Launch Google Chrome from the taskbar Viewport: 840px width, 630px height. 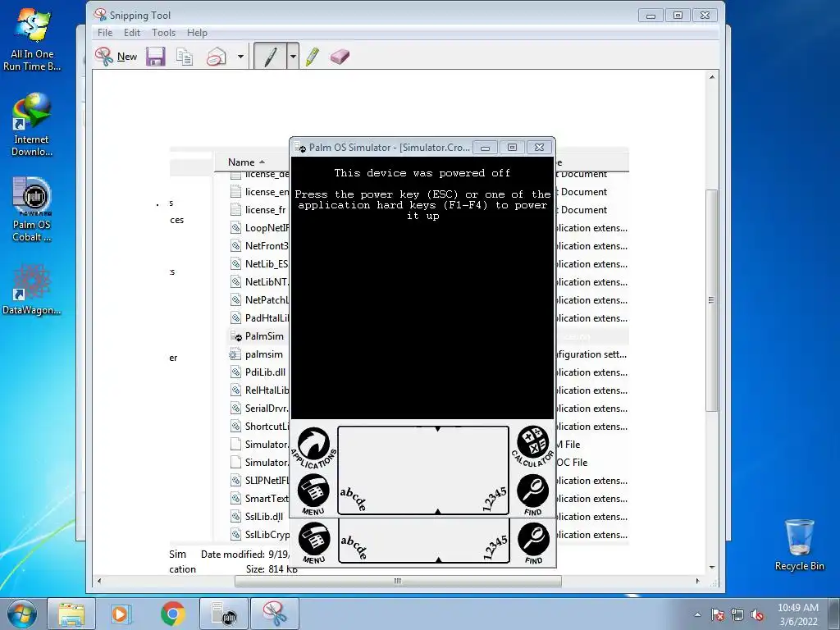[172, 614]
